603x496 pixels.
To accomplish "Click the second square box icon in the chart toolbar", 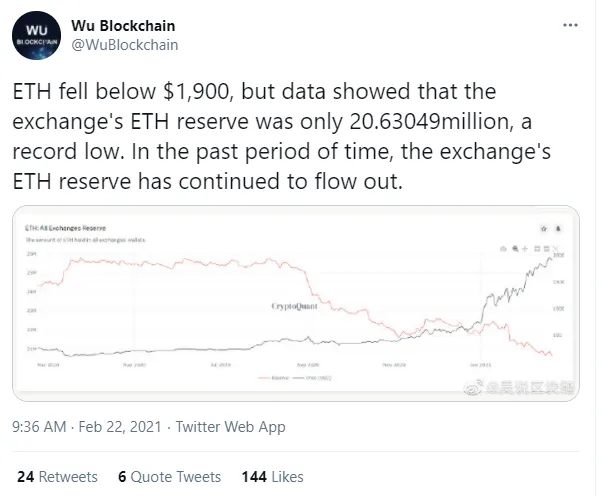I will tap(544, 247).
